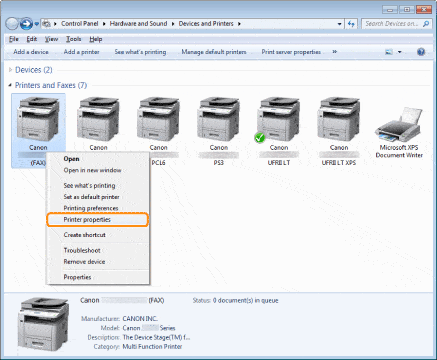Select the second Canon printer beside the FAX one
The image size is (437, 360).
(x=98, y=119)
